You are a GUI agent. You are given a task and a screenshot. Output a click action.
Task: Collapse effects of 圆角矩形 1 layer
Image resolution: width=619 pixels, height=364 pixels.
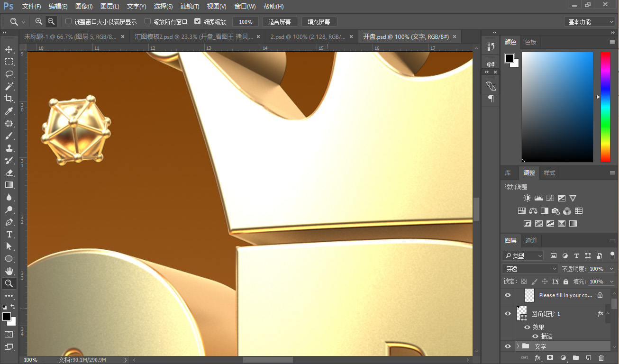pos(608,314)
